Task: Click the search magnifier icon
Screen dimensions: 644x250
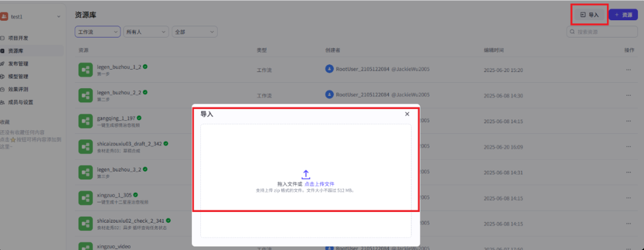Action: point(573,32)
